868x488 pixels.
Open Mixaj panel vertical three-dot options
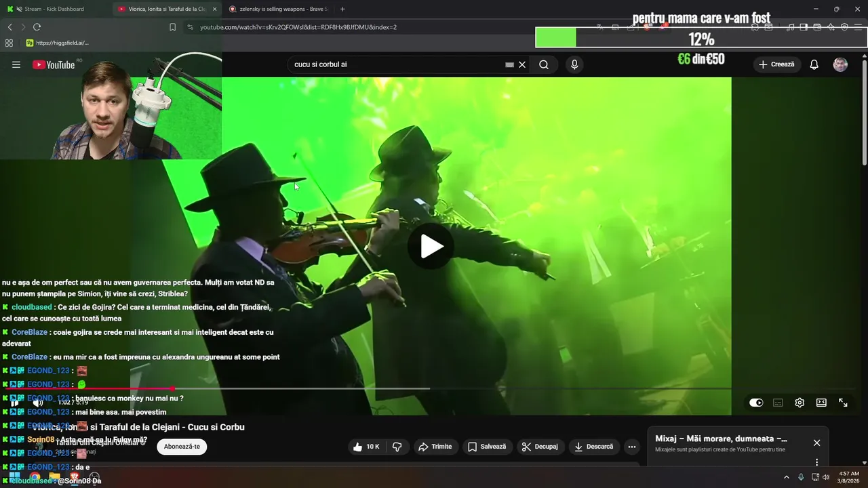tap(816, 462)
